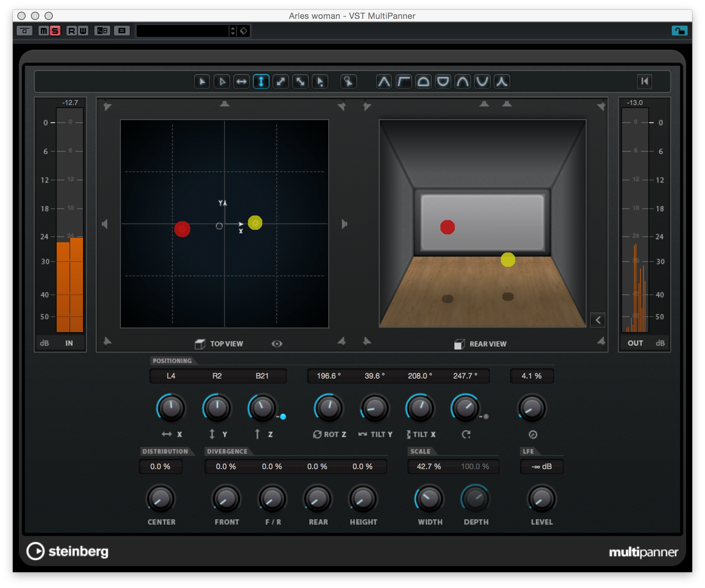This screenshot has height=588, width=705.
Task: Click the 196.6° rotation value field
Action: coord(329,376)
